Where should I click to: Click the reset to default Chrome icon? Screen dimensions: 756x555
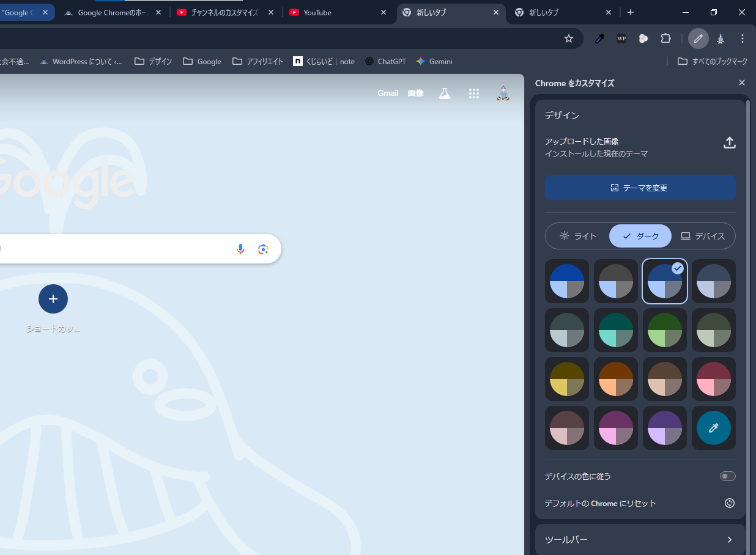coord(729,503)
